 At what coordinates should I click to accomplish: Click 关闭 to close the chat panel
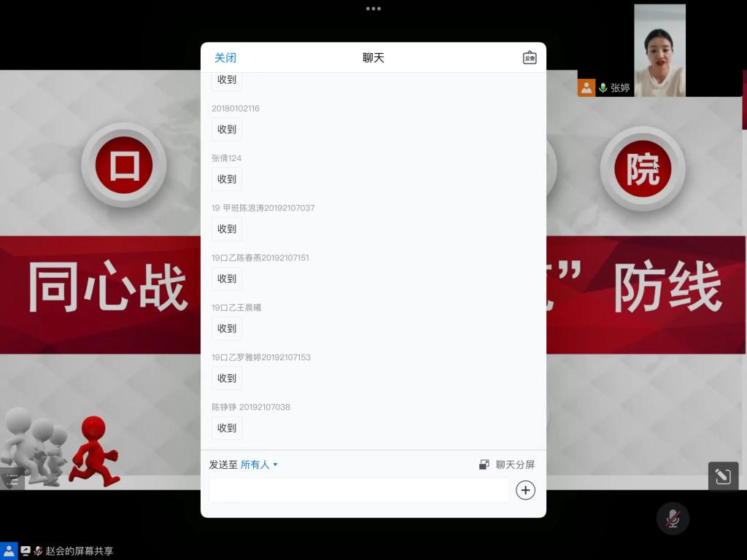(x=225, y=58)
